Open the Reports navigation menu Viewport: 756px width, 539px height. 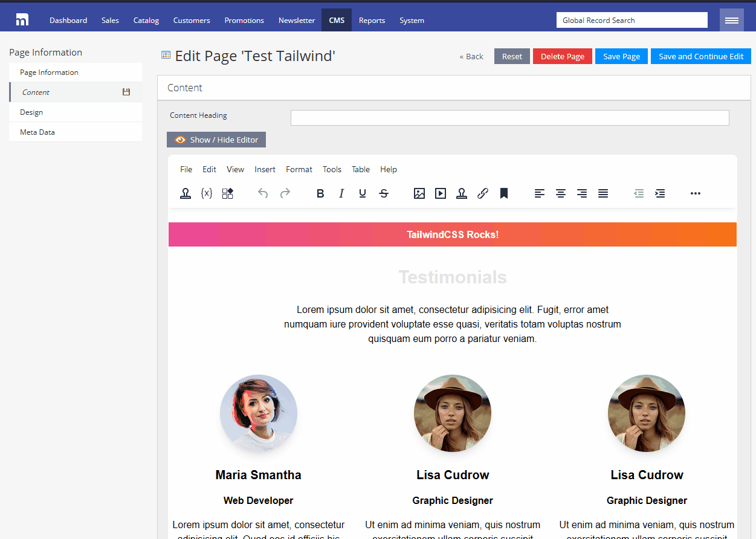[x=372, y=20]
